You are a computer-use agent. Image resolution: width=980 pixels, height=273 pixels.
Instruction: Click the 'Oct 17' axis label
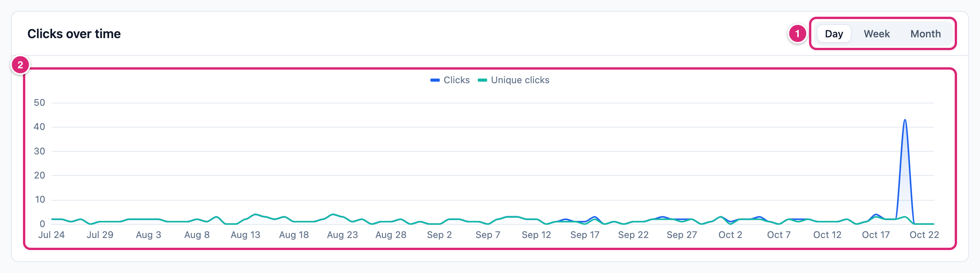tap(876, 235)
